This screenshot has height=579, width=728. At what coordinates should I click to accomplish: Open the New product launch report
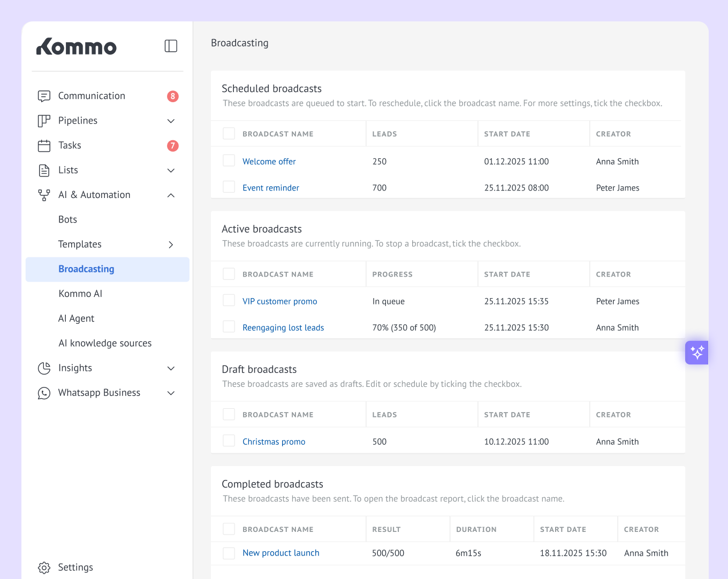click(x=280, y=553)
